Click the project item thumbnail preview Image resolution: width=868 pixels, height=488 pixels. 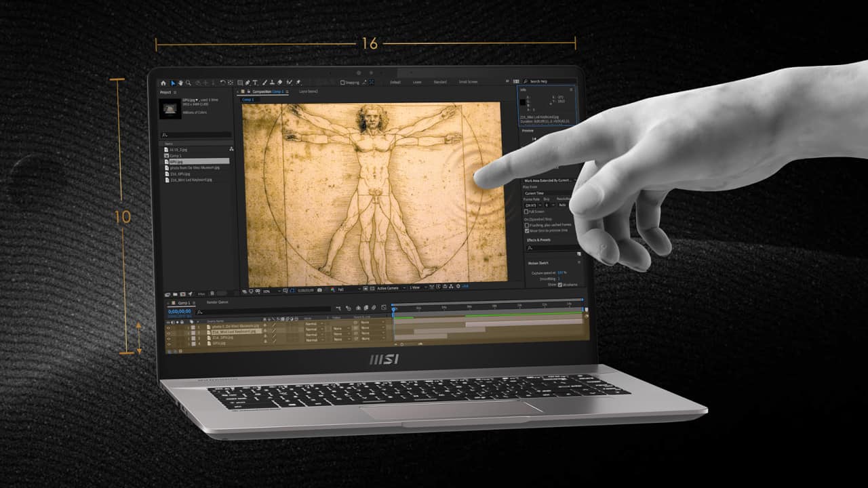point(170,109)
